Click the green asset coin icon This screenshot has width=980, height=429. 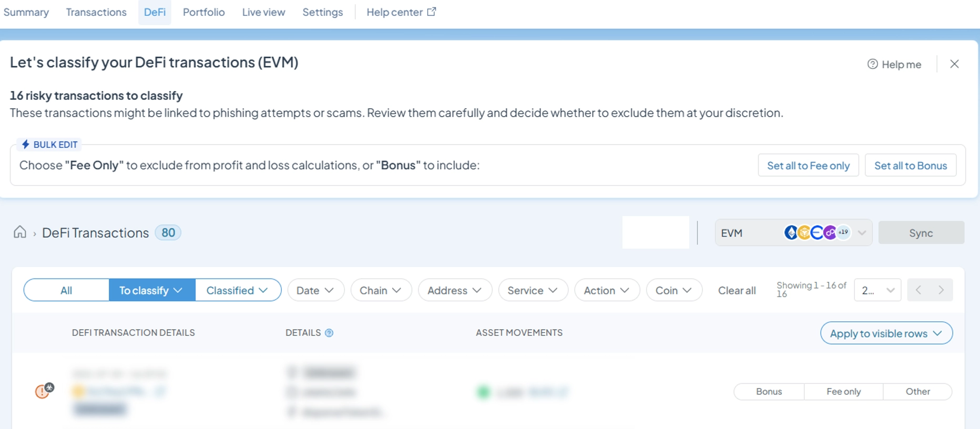point(483,392)
